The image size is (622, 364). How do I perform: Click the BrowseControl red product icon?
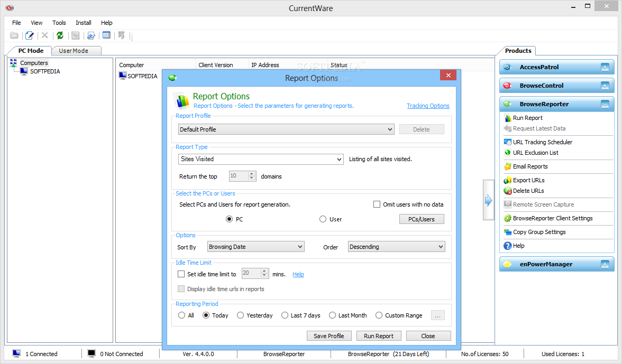(507, 86)
